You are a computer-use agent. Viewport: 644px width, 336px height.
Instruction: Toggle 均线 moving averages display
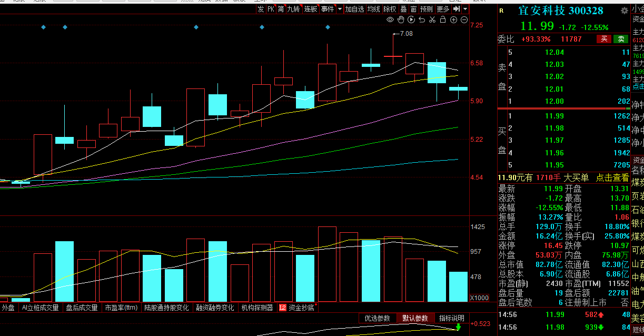click(374, 9)
